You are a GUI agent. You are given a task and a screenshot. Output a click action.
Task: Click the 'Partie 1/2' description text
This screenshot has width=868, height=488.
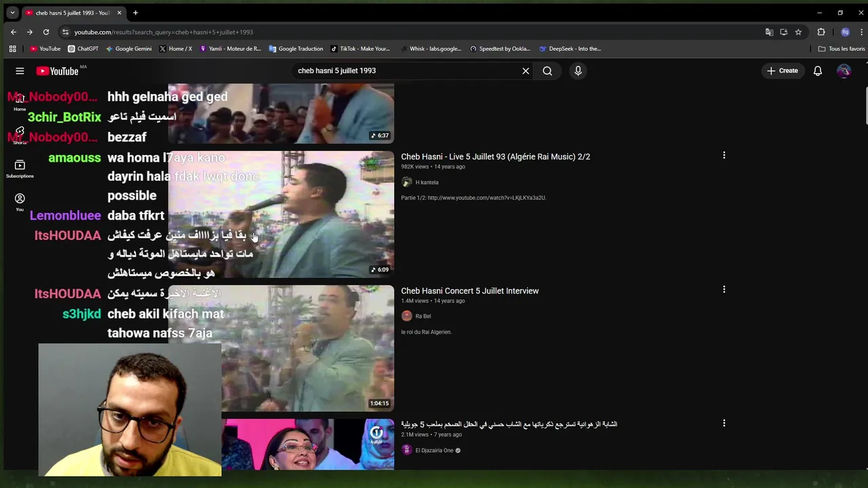click(473, 198)
